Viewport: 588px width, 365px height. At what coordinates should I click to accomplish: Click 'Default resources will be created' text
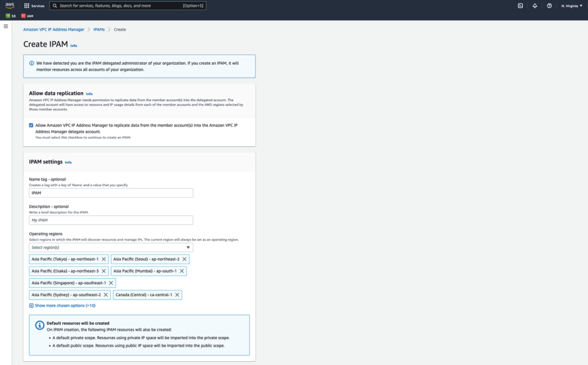pos(78,323)
